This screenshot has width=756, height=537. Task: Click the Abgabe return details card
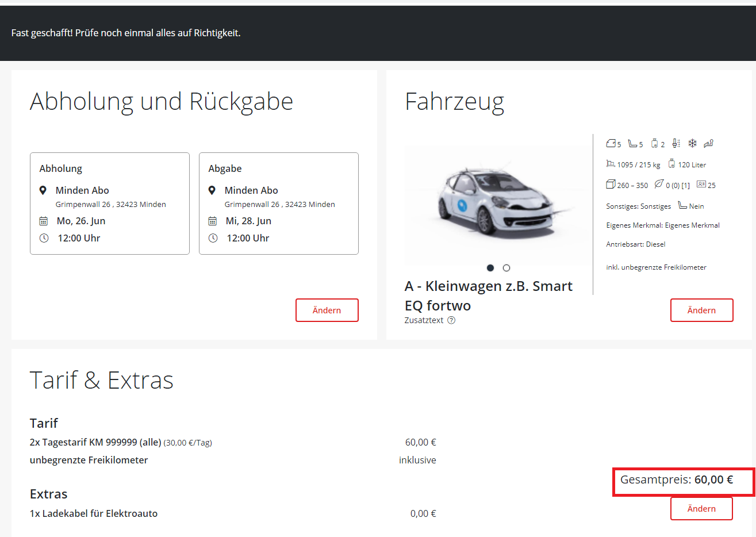279,203
